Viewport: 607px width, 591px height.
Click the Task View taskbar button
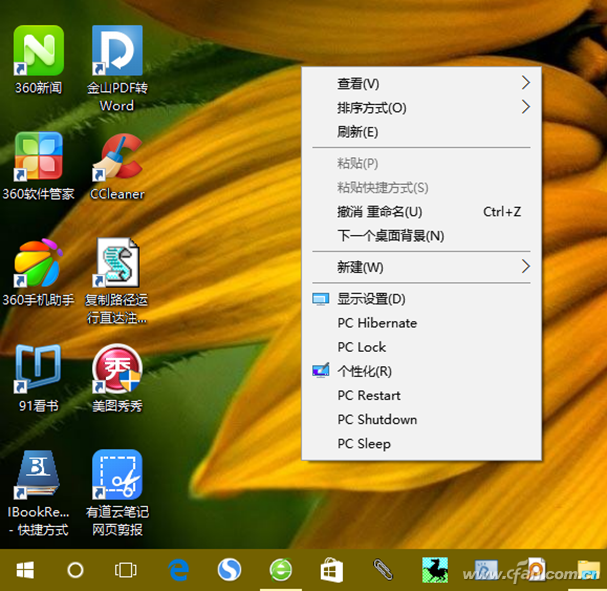coord(125,570)
